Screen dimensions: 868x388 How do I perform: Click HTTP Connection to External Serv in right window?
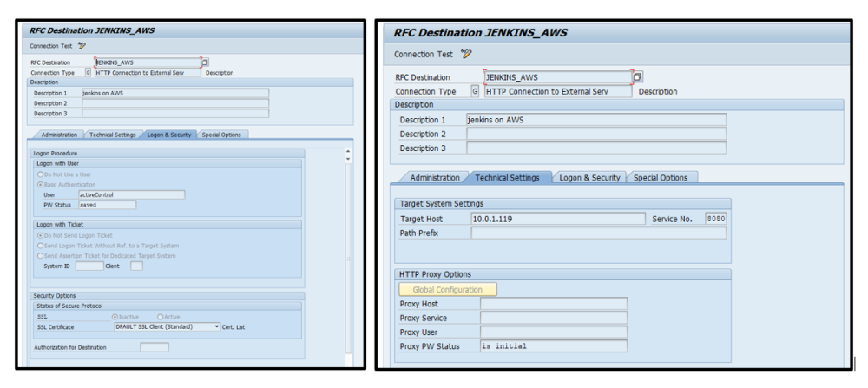point(558,91)
